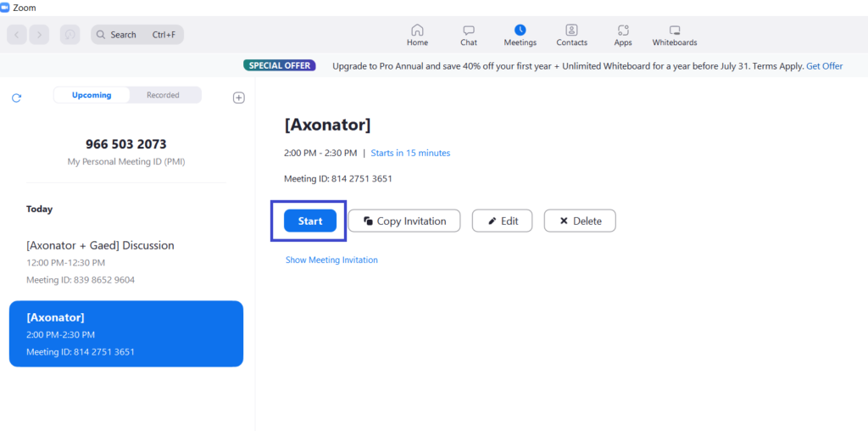Viewport: 868px width, 431px height.
Task: Go to the Home tab
Action: (x=417, y=36)
